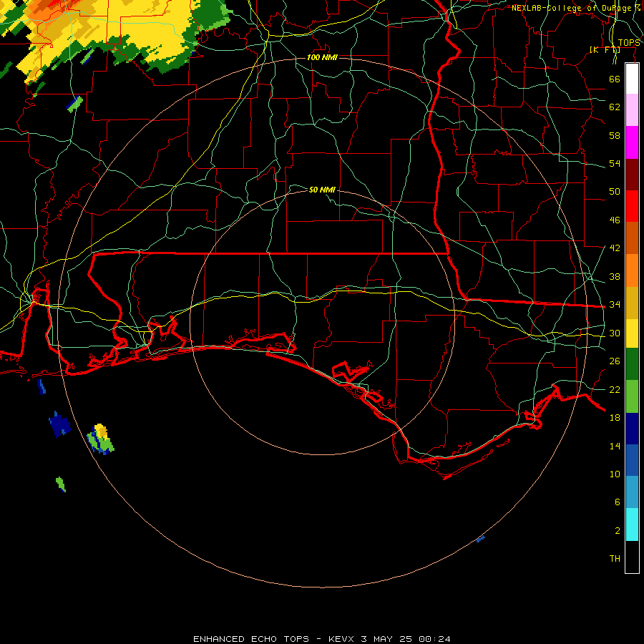644x644 pixels.
Task: Click the dark maroon legend swatch
Action: (x=632, y=175)
